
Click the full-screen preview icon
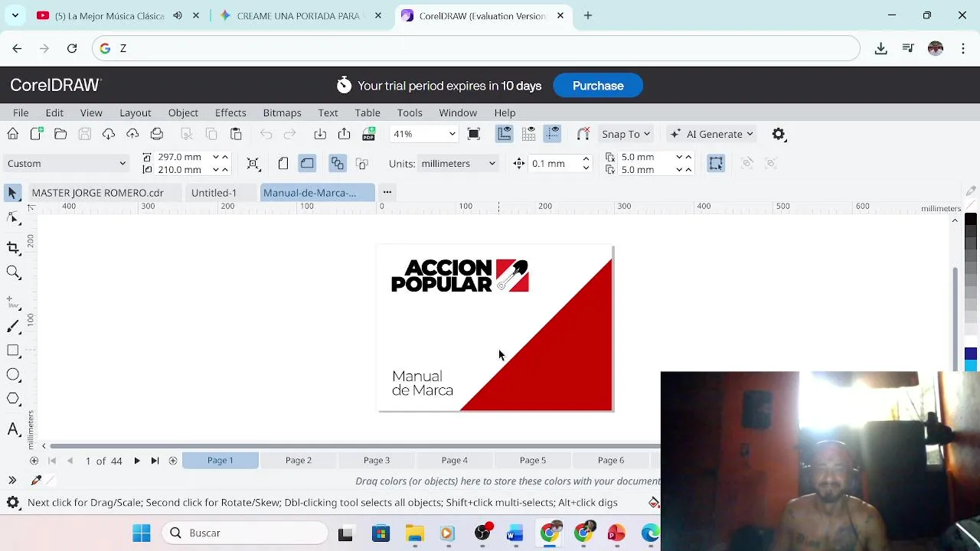point(474,134)
